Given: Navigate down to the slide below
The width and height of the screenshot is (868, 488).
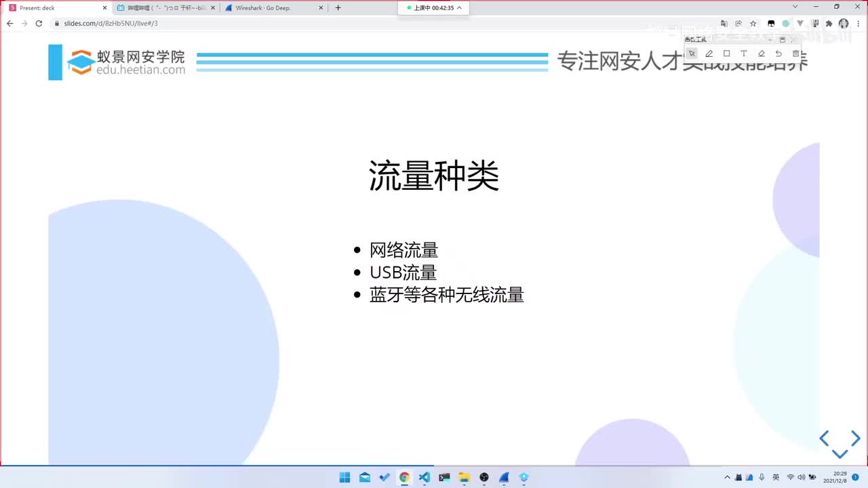Looking at the screenshot, I should [840, 454].
